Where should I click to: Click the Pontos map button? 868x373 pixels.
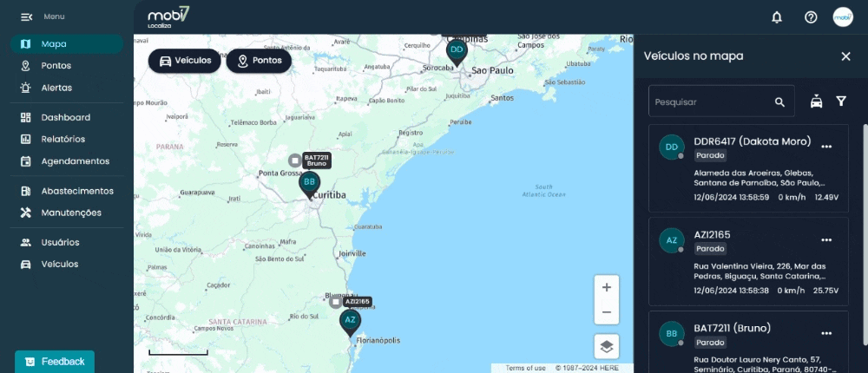(259, 61)
